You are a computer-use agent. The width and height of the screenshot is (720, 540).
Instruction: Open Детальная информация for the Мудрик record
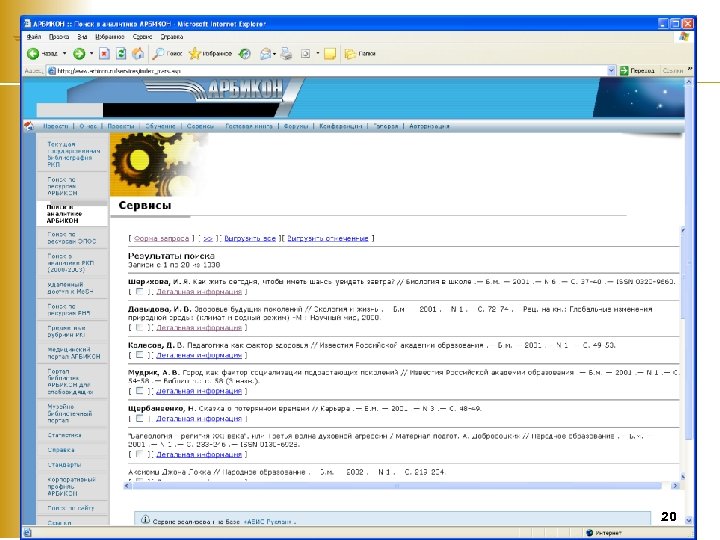199,391
